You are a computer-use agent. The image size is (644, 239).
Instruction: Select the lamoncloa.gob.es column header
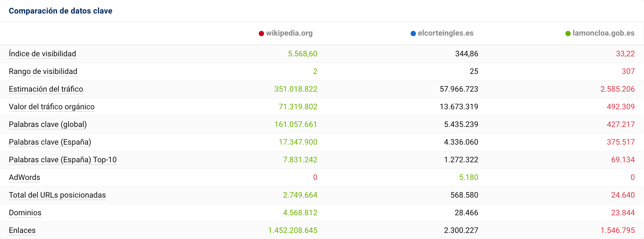pos(603,33)
